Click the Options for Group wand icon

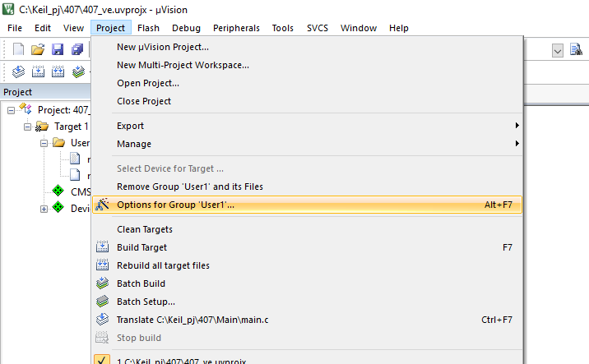[102, 205]
